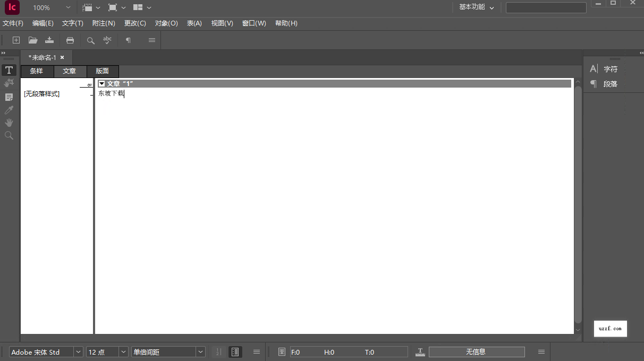644x361 pixels.
Task: Collapse the 文章 "1" story header
Action: 101,83
